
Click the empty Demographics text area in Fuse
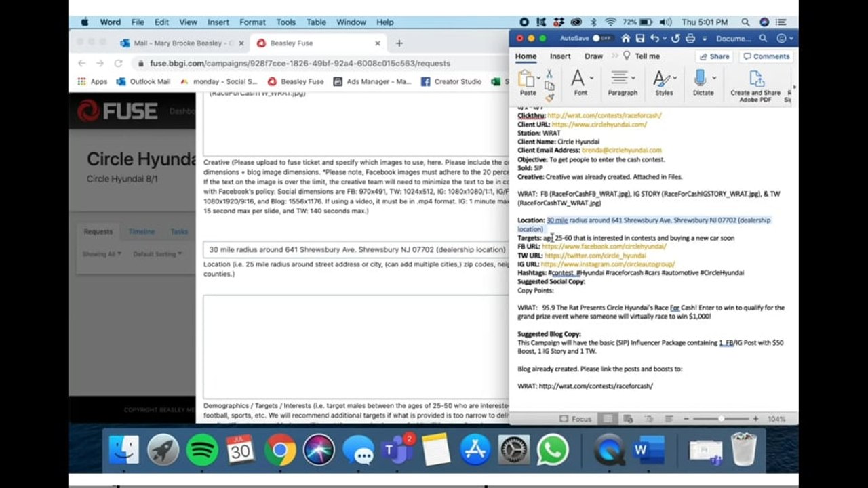click(356, 346)
